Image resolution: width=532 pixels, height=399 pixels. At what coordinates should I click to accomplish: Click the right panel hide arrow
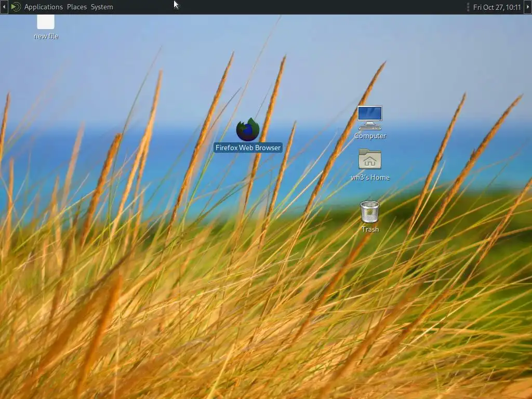coord(528,7)
